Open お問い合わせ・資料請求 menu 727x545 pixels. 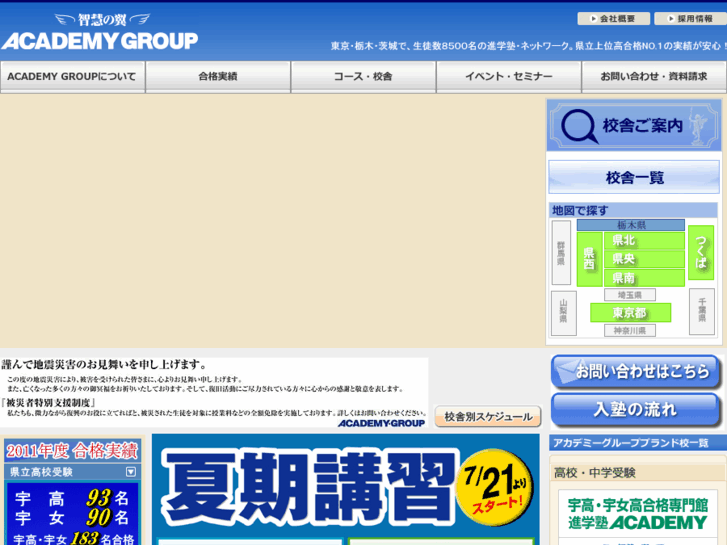point(654,77)
